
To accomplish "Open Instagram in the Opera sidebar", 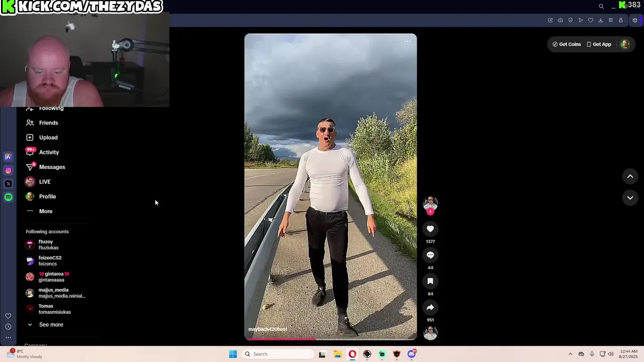I will (8, 170).
